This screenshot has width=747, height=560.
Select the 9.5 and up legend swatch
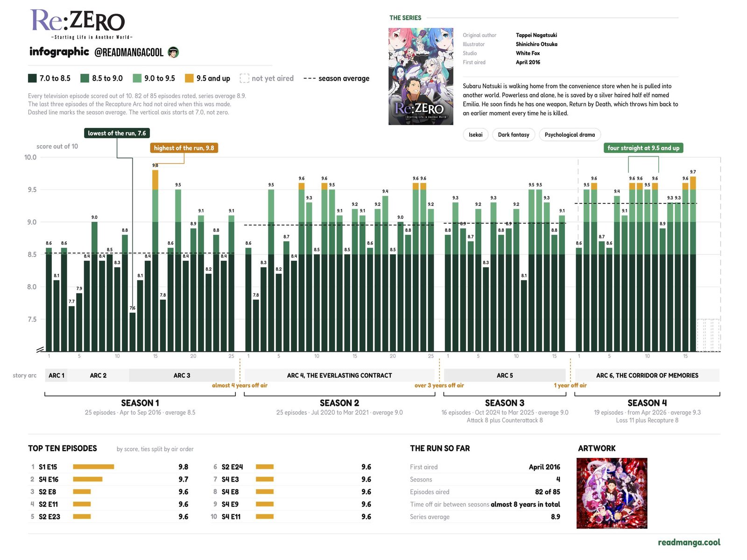click(x=189, y=78)
